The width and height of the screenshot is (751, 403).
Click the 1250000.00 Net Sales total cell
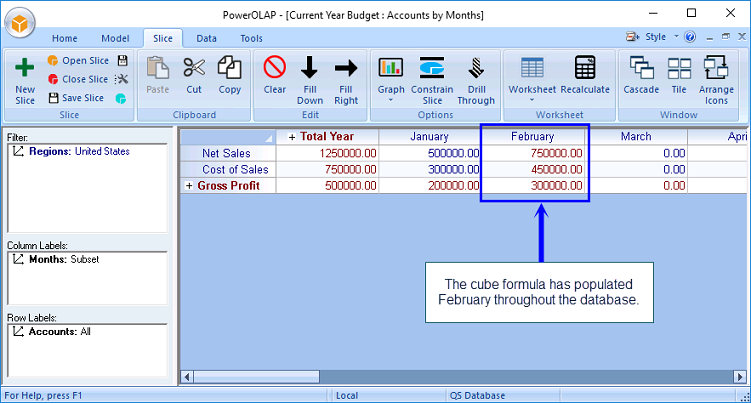coord(327,153)
